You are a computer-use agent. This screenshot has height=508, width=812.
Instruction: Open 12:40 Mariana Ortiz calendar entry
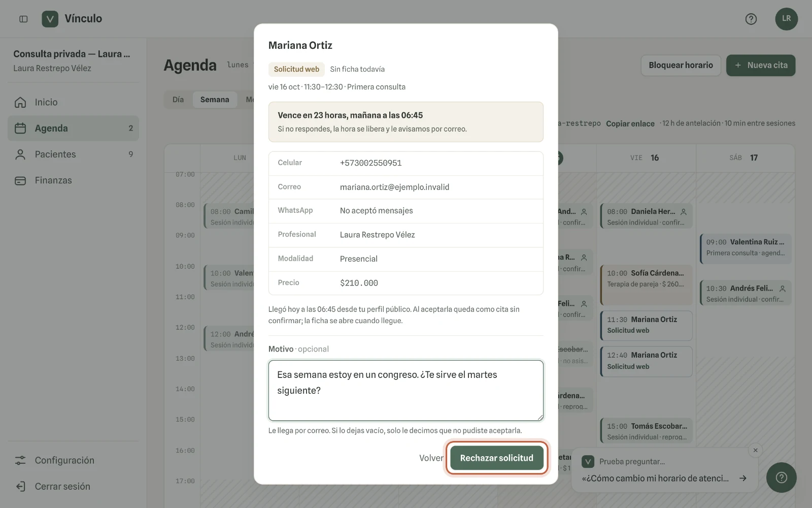click(x=646, y=361)
